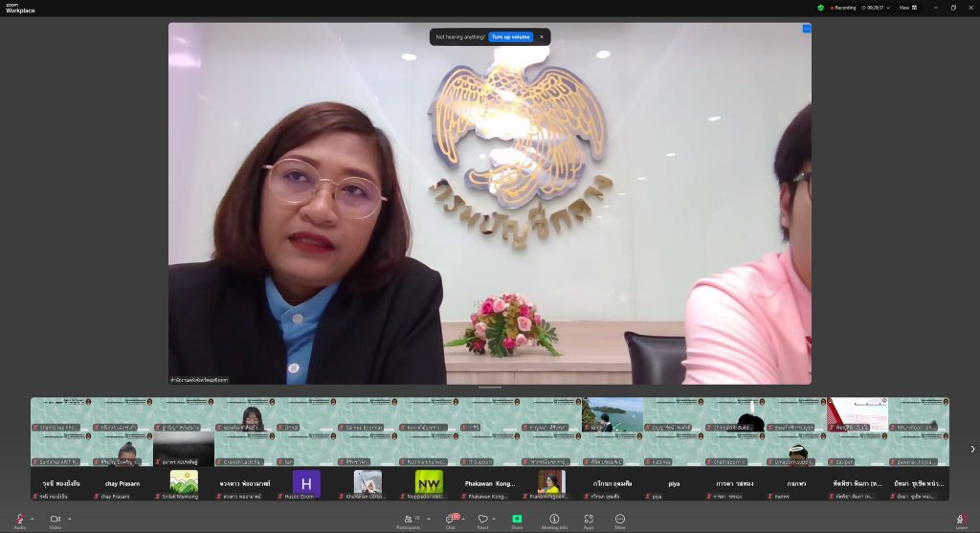Select the Khunanan participant avatar tile

coord(367,483)
